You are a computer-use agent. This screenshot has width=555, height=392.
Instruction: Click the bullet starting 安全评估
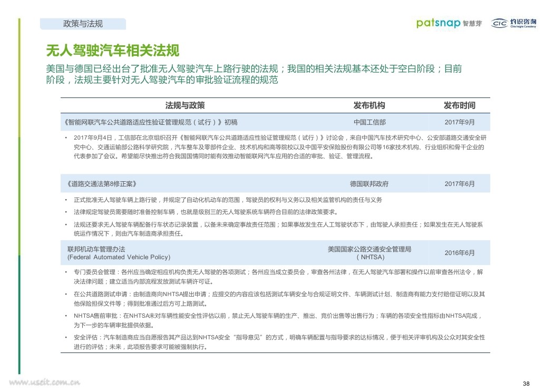click(x=279, y=342)
